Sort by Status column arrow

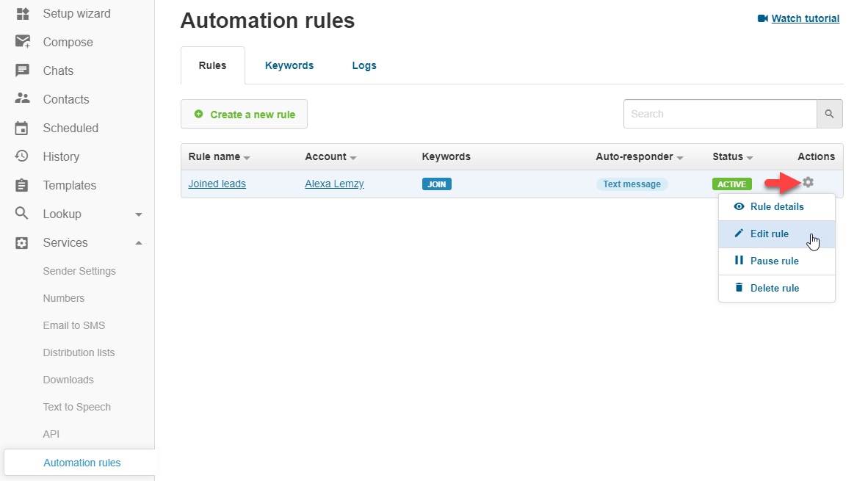click(x=750, y=158)
